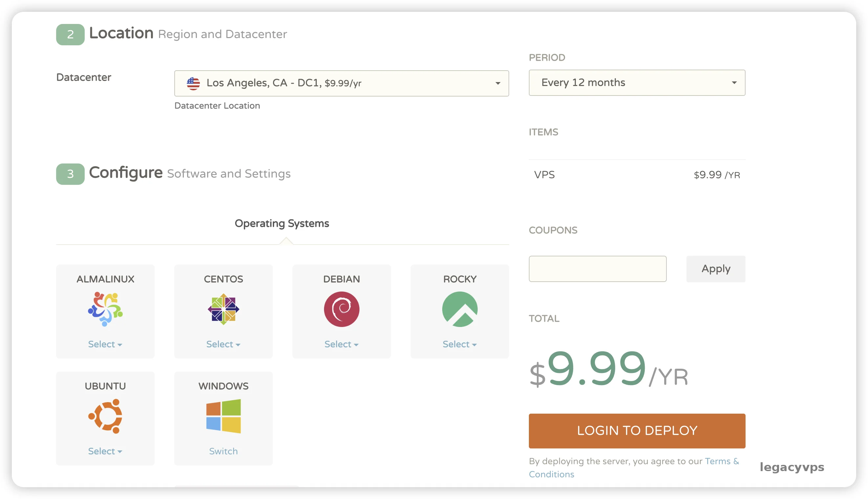Click the Apply coupon button
The image size is (868, 499).
[x=715, y=269]
